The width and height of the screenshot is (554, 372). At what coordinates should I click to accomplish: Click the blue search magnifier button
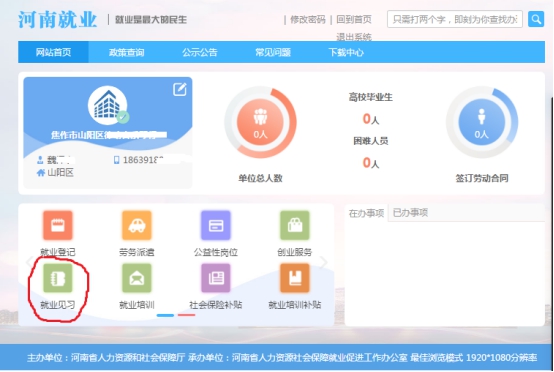pos(536,19)
